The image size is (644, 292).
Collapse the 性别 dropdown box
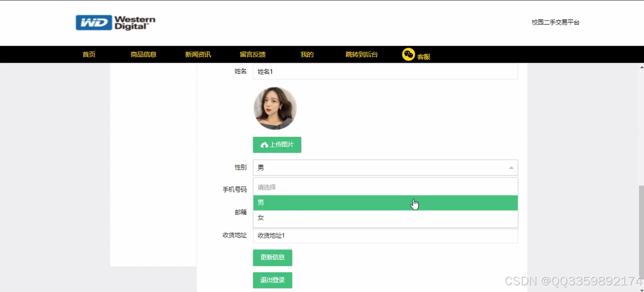tap(386, 168)
